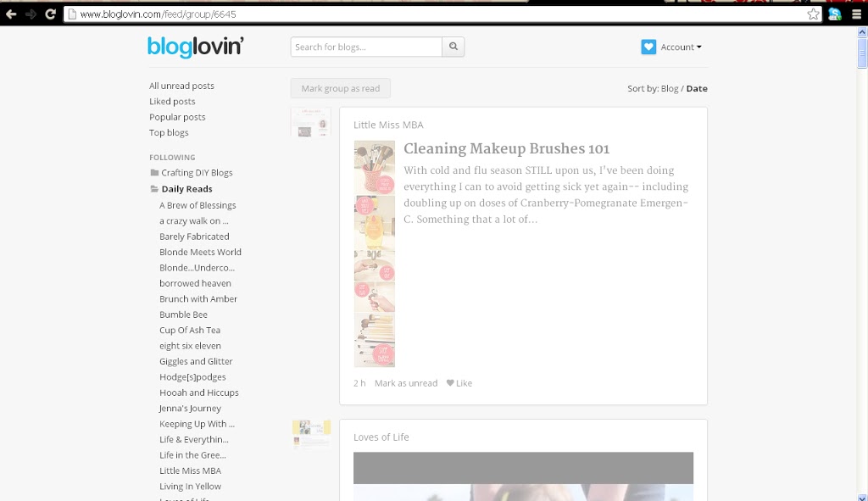Open the Account dropdown menu
868x501 pixels.
pyautogui.click(x=681, y=47)
